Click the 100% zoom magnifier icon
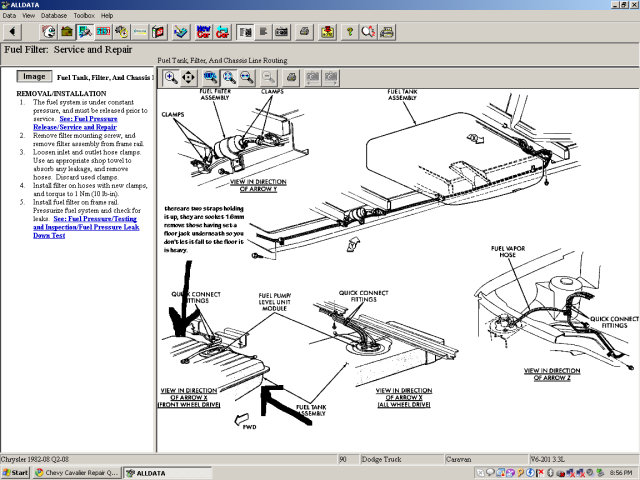The height and width of the screenshot is (480, 640). click(210, 77)
